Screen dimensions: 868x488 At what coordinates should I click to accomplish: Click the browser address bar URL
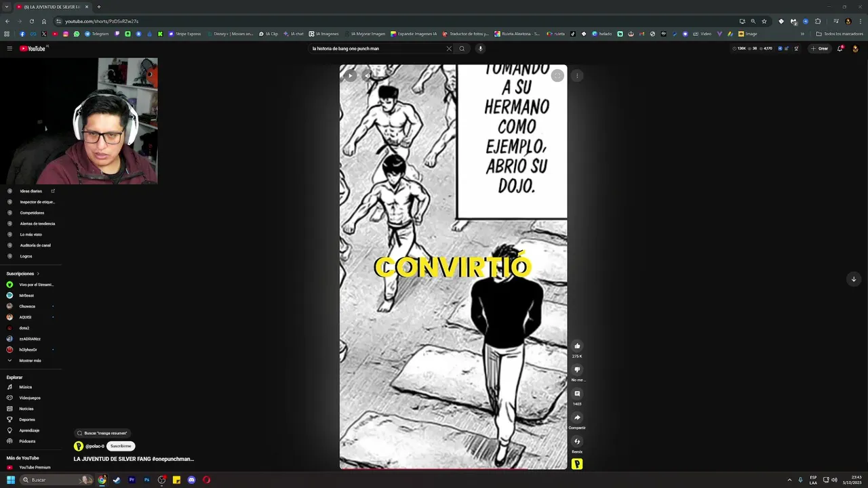click(x=102, y=21)
